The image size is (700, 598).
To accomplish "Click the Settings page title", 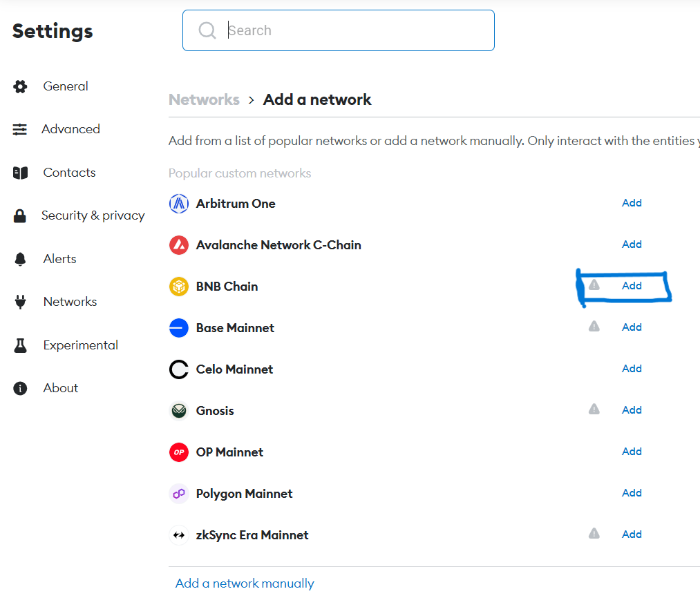I will (x=53, y=31).
